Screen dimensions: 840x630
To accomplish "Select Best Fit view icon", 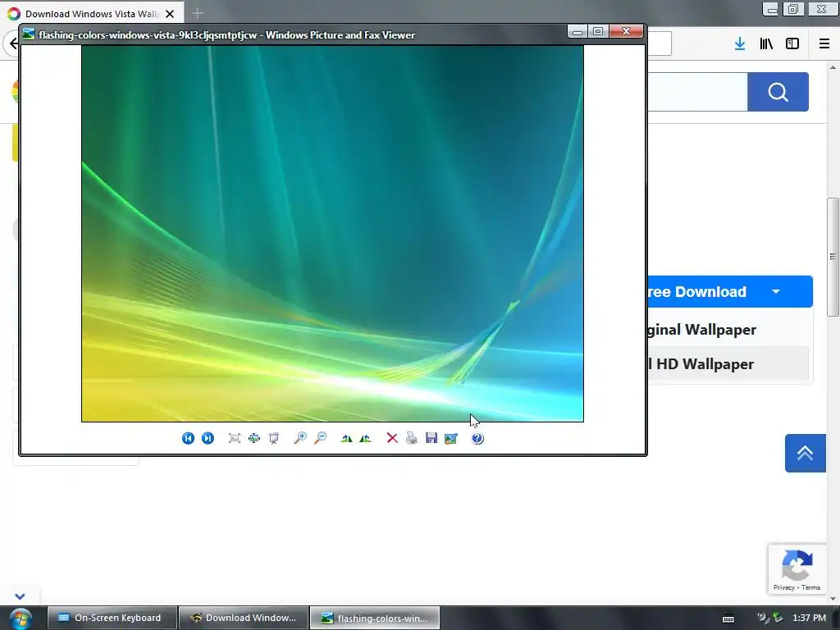I will pyautogui.click(x=234, y=438).
